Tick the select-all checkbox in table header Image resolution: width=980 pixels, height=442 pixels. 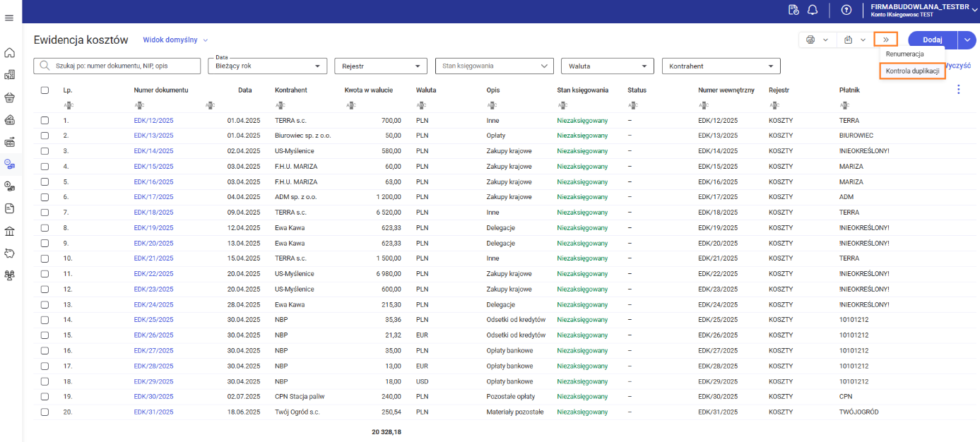click(45, 90)
